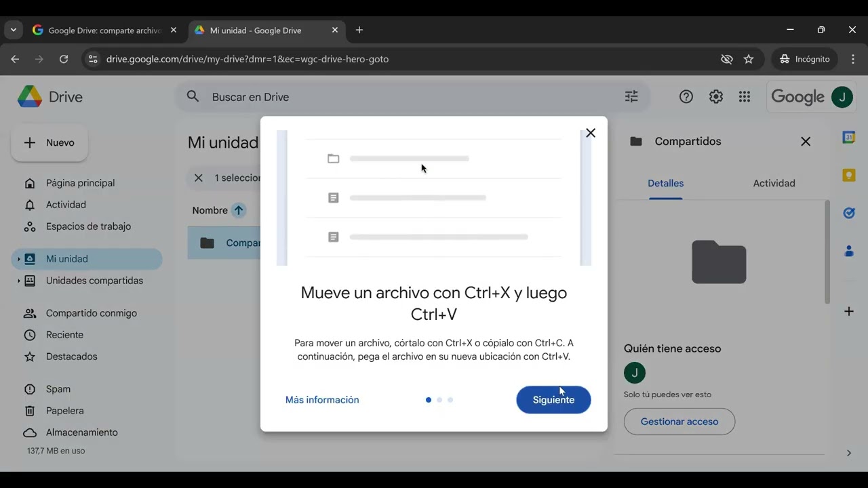Select the third dialog page dot

point(450,400)
